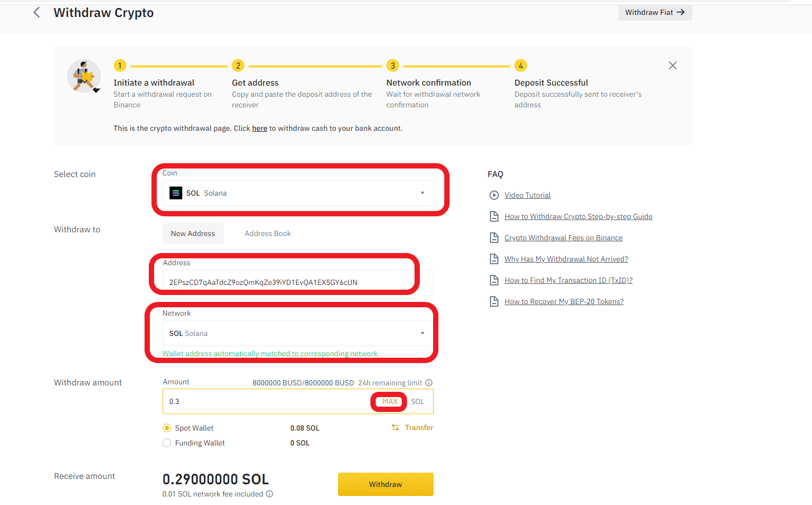The width and height of the screenshot is (812, 505).
Task: Expand the Network dropdown arrow
Action: [x=422, y=333]
